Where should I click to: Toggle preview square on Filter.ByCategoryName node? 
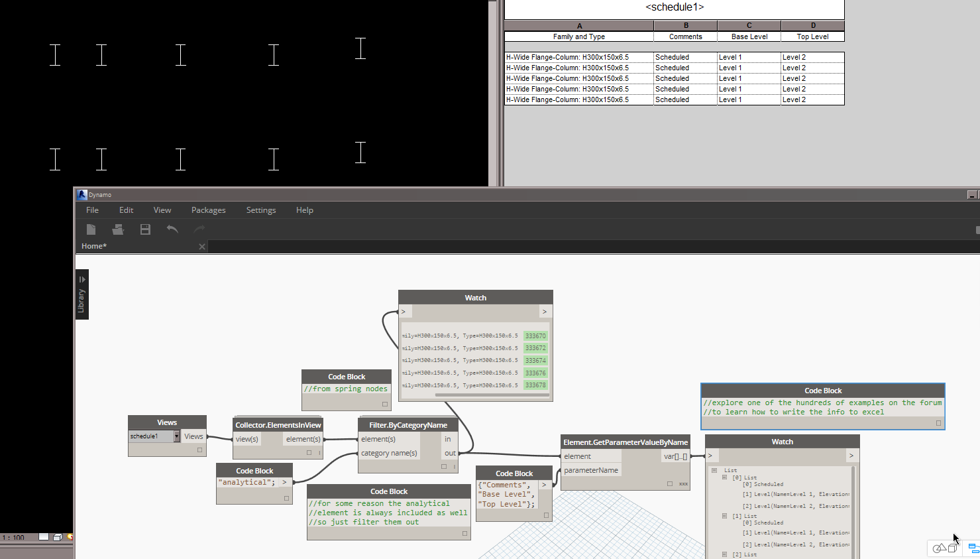(444, 467)
